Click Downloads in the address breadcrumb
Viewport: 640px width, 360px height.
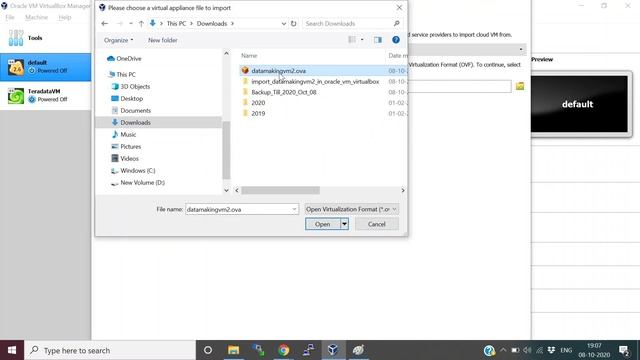pos(212,24)
